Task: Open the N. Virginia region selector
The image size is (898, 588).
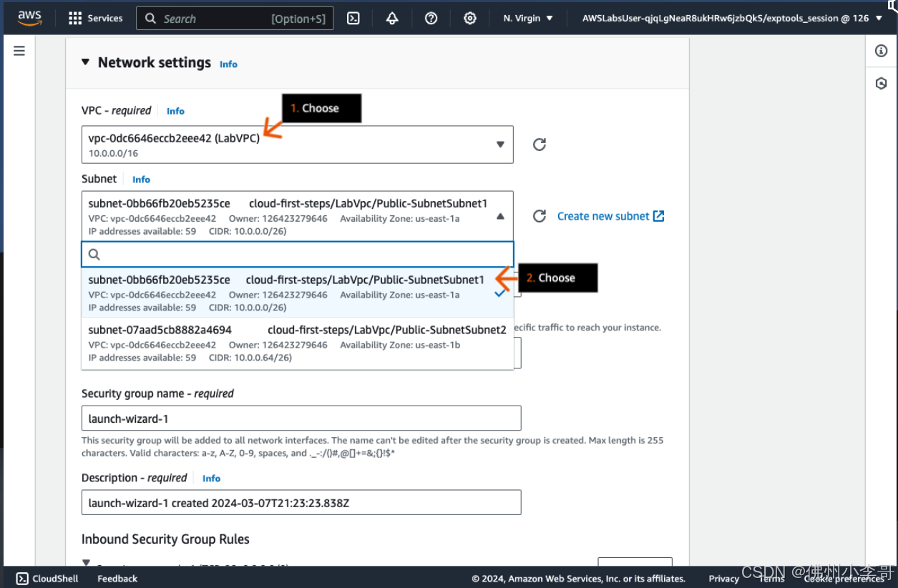Action: pyautogui.click(x=528, y=19)
